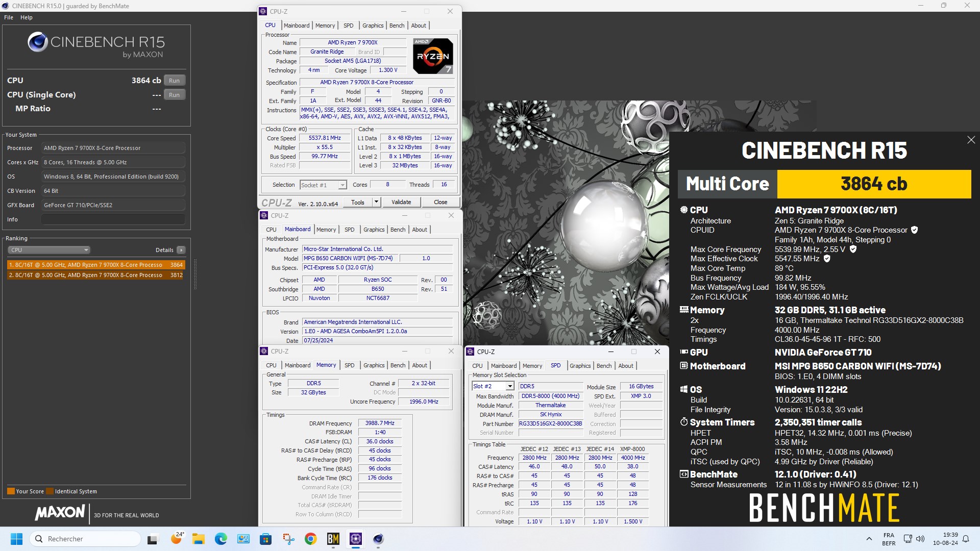Select ranking row scoring 3812
Image resolution: width=980 pixels, height=551 pixels.
pos(96,275)
